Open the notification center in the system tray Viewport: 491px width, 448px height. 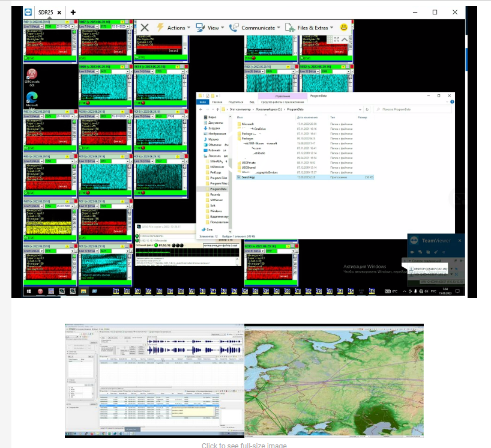click(457, 291)
